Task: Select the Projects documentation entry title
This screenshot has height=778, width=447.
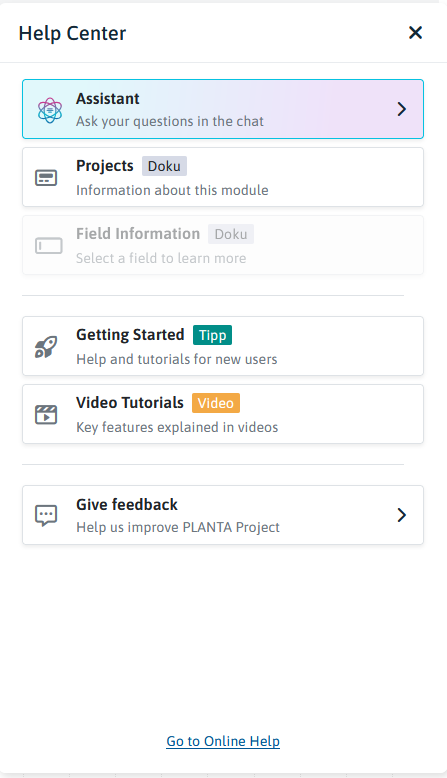Action: pyautogui.click(x=105, y=166)
